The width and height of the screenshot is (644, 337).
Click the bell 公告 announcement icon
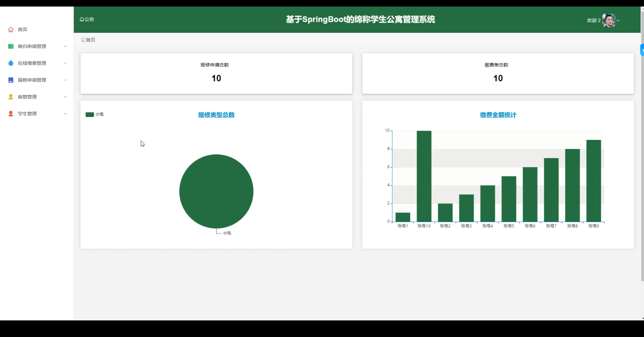82,19
